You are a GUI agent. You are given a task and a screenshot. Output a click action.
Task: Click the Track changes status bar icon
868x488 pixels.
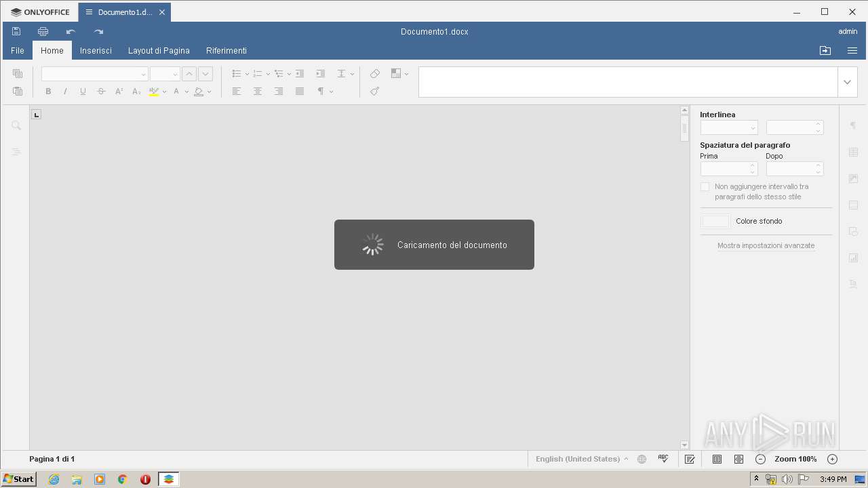690,459
